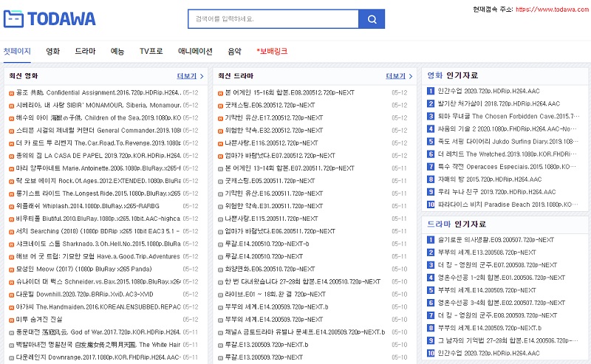The width and height of the screenshot is (591, 364).
Task: Open 우리 누나 친구 2019 popular link
Action: coord(496,192)
